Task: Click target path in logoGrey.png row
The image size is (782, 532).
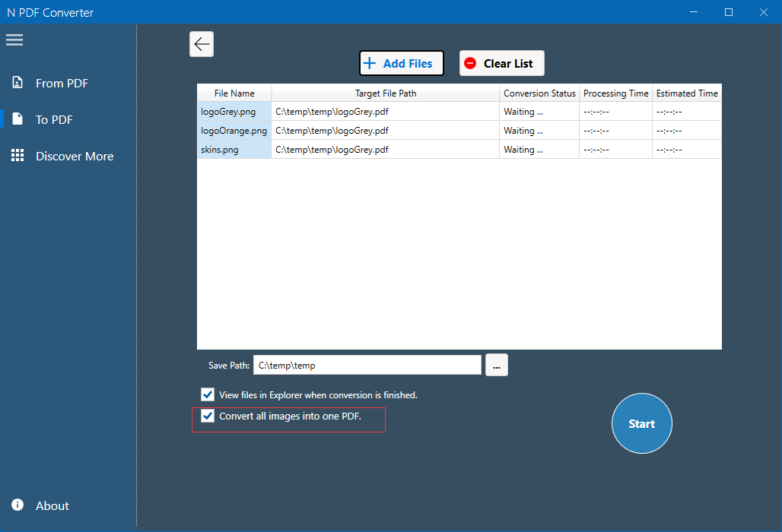Action: (x=386, y=112)
